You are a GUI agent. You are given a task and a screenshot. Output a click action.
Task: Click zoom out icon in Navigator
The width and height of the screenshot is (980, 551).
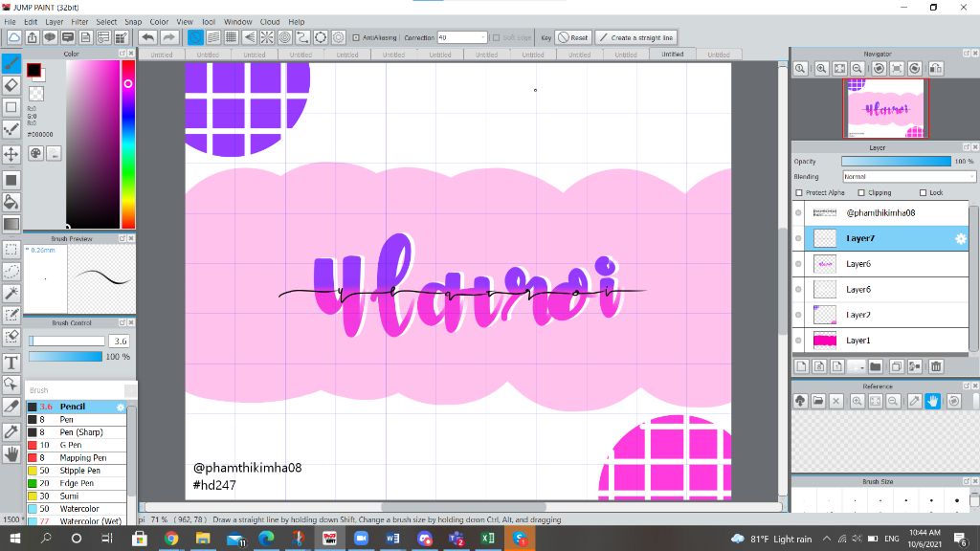857,69
